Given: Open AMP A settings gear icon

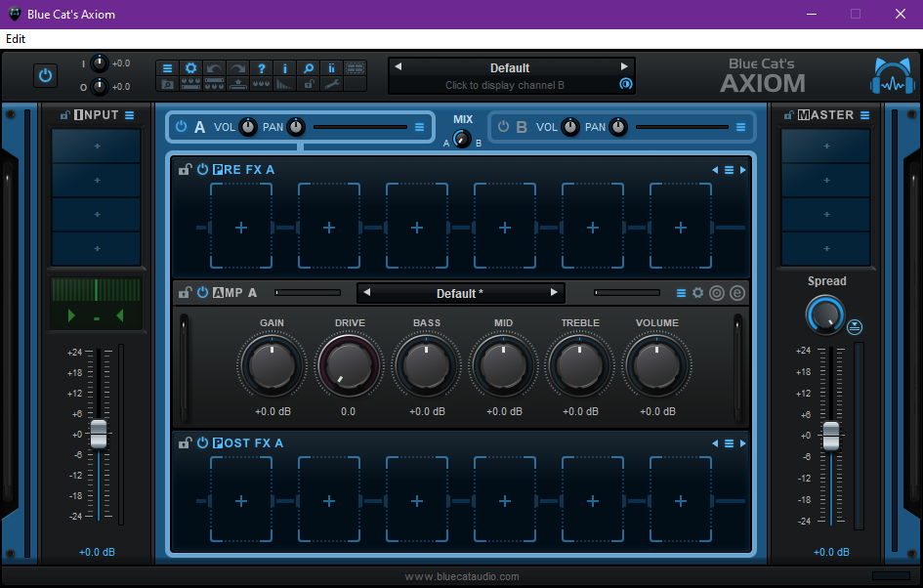Looking at the screenshot, I should [698, 292].
